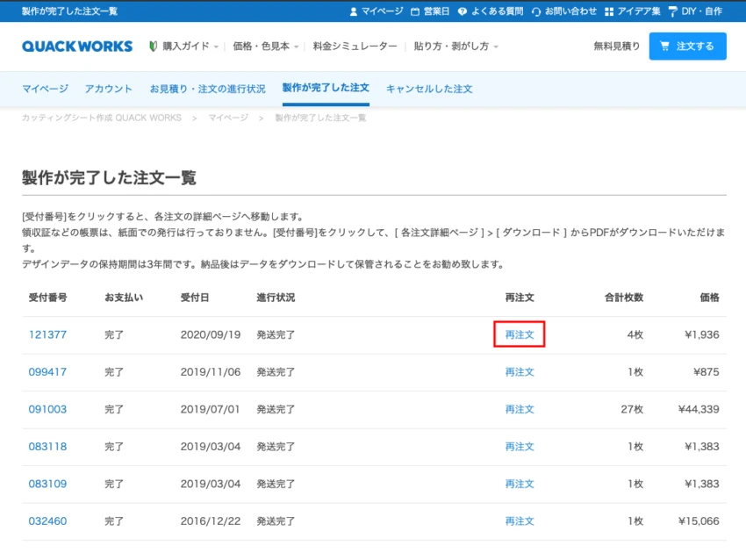Image resolution: width=746 pixels, height=560 pixels.
Task: Click the 受付番号 column header
Action: (47, 298)
